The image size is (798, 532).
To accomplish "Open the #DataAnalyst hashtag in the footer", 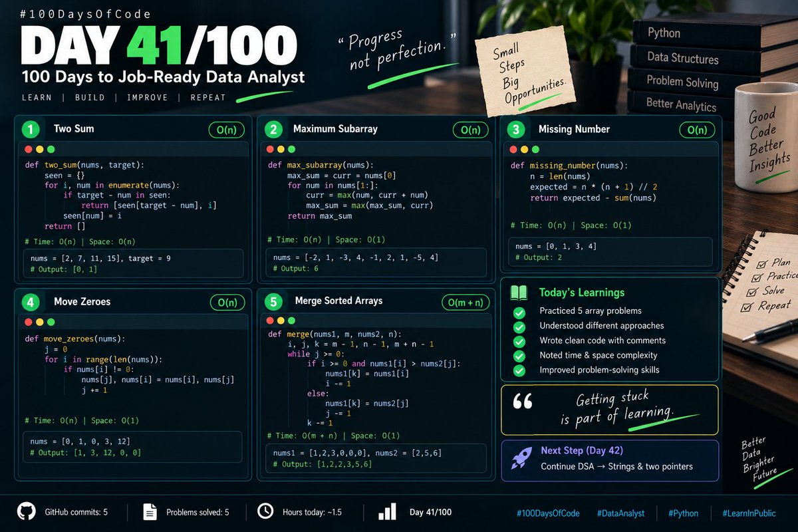I will point(620,513).
